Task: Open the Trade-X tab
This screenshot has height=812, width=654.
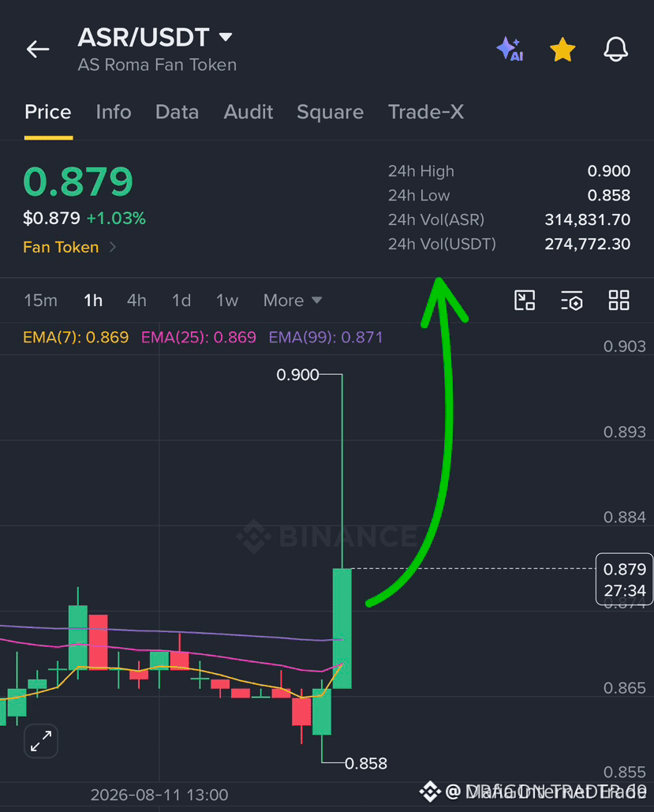Action: pyautogui.click(x=426, y=112)
